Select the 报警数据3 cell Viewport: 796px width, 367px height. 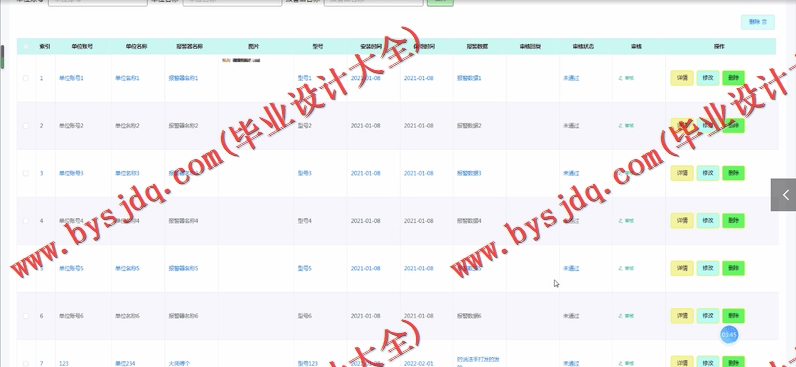coord(469,173)
